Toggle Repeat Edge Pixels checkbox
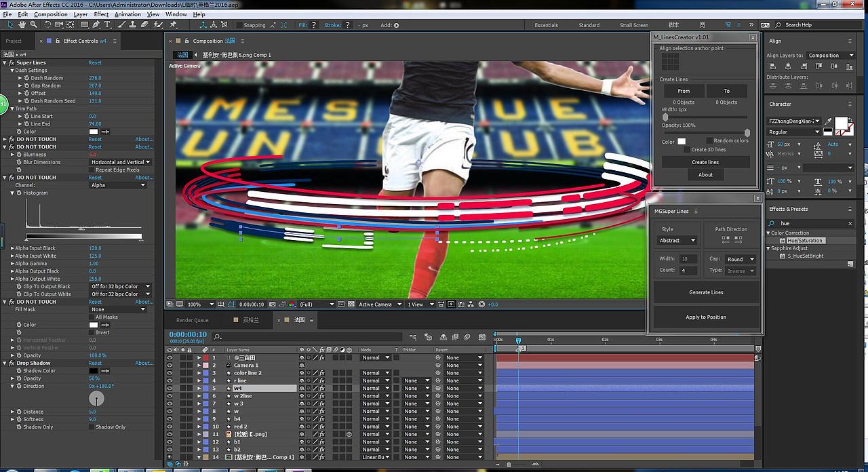868x472 pixels. pyautogui.click(x=93, y=170)
